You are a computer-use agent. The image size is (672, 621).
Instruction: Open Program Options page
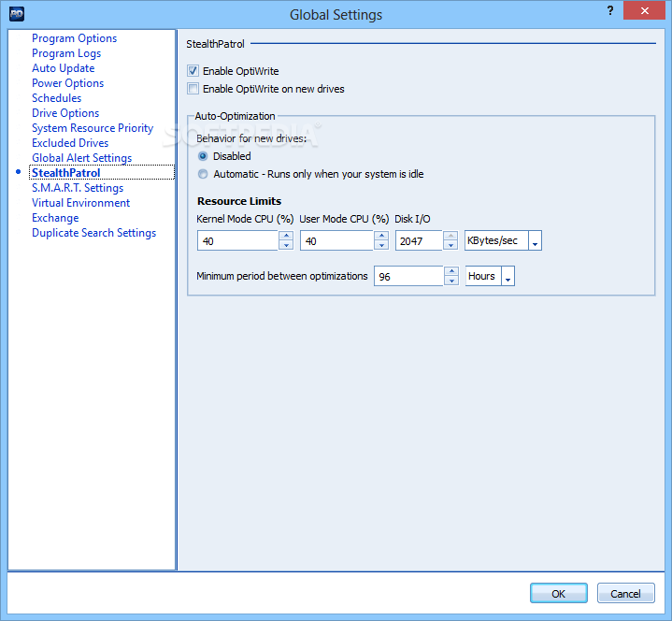tap(74, 38)
